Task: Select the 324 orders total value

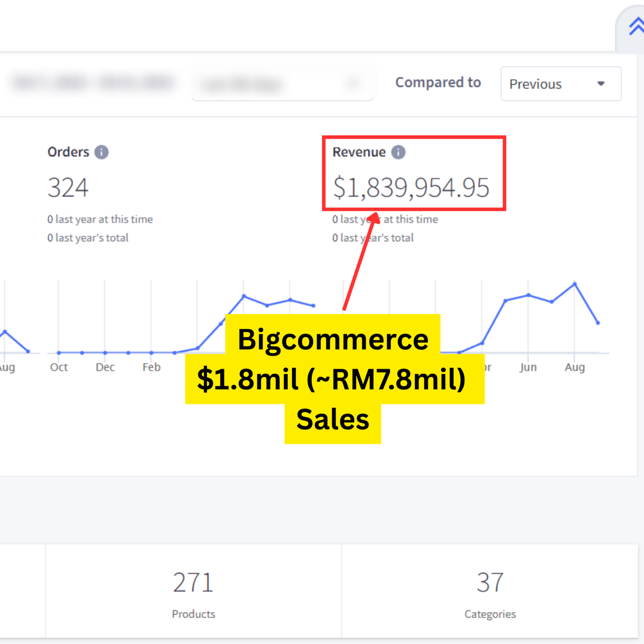Action: pos(68,187)
